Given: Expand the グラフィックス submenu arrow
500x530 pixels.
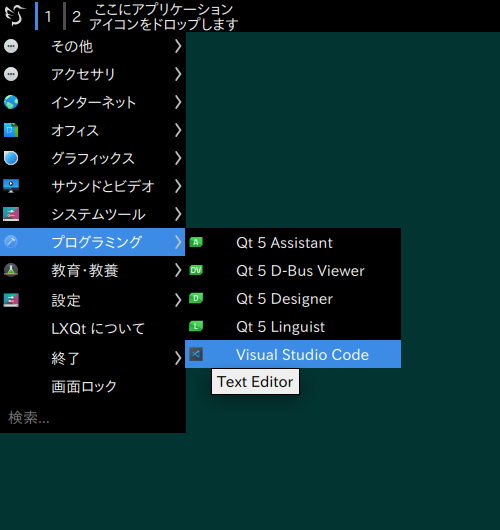Looking at the screenshot, I should point(178,158).
